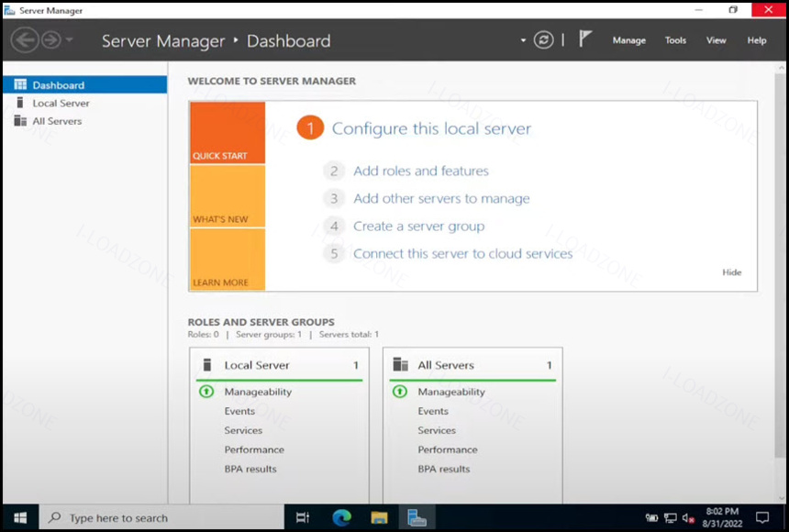Open the Tools menu
Screen dimensions: 789x532
675,40
